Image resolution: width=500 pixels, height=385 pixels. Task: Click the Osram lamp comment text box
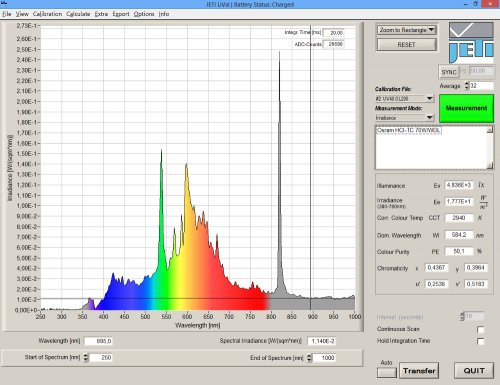(434, 148)
